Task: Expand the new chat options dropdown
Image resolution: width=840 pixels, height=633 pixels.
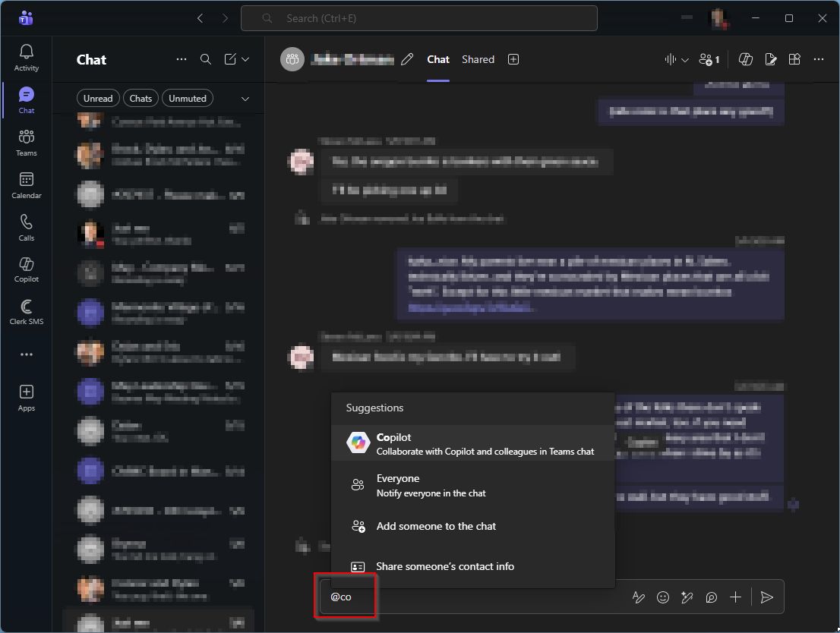Action: 245,59
